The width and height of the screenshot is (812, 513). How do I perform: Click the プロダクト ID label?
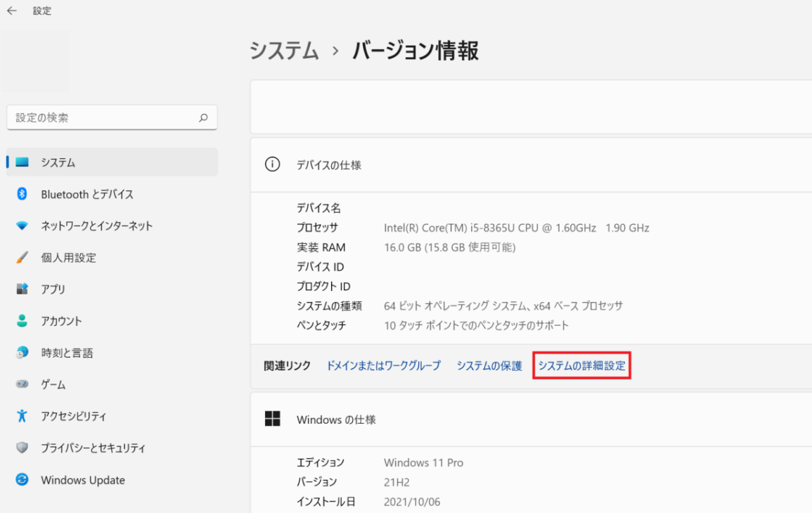point(323,286)
